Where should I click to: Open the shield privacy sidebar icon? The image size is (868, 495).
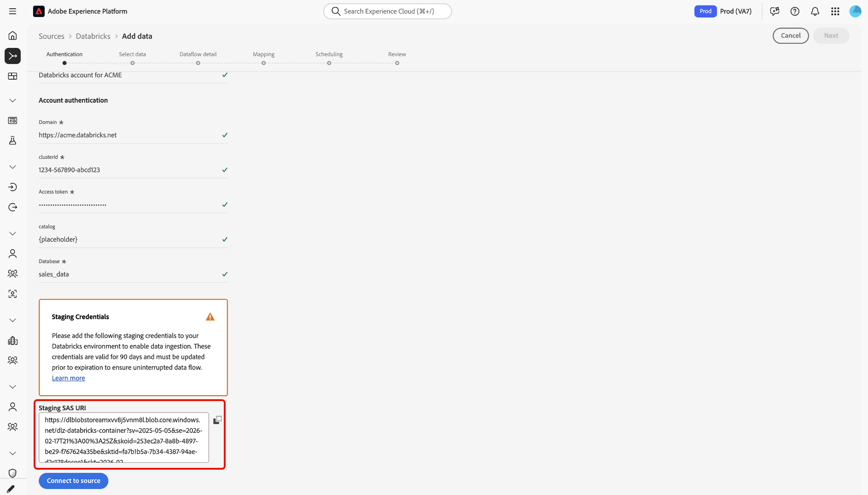pyautogui.click(x=12, y=473)
